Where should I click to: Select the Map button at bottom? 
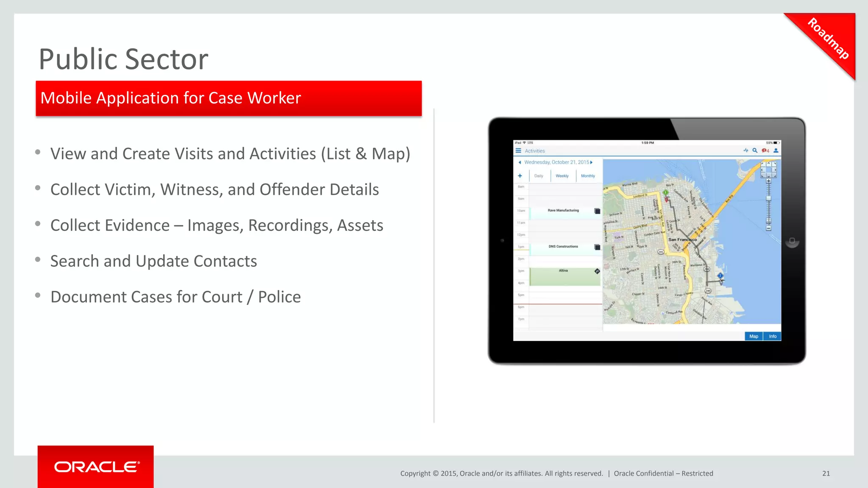pos(754,336)
